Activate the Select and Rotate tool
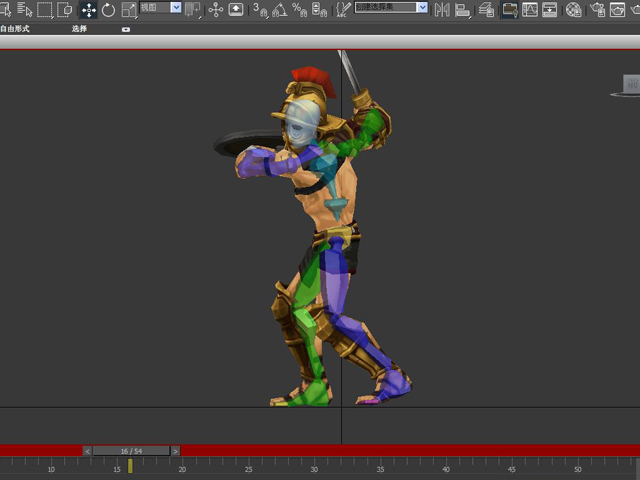640x480 pixels. click(x=108, y=10)
